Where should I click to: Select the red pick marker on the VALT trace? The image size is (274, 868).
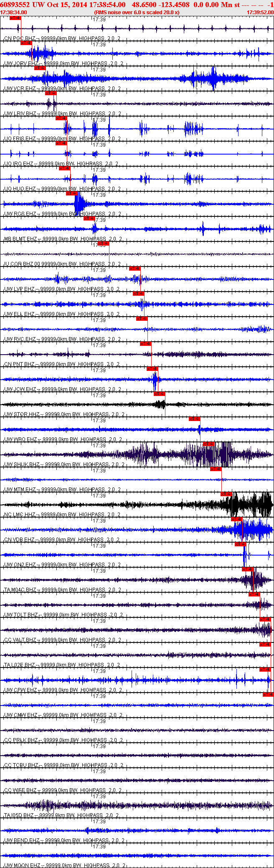point(265,619)
